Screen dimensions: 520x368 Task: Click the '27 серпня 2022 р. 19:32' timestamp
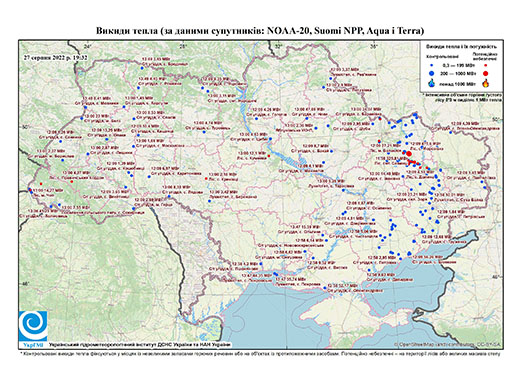[x=55, y=57]
